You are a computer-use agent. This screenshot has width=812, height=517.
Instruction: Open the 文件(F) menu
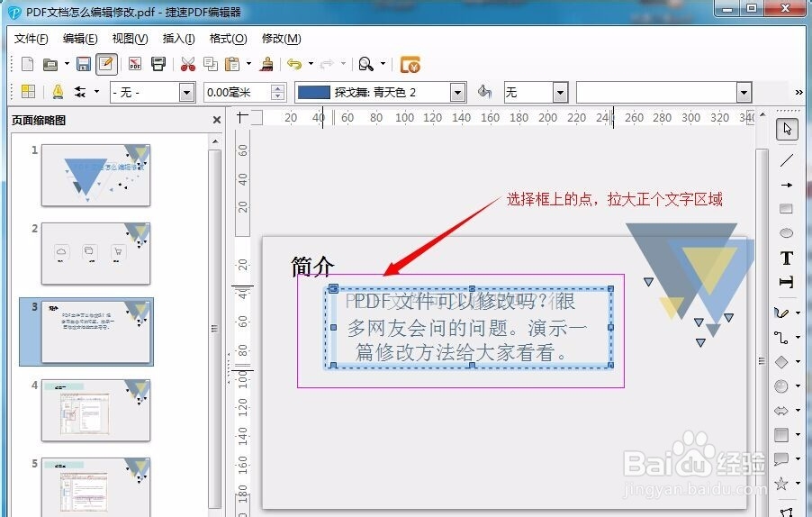[32, 39]
